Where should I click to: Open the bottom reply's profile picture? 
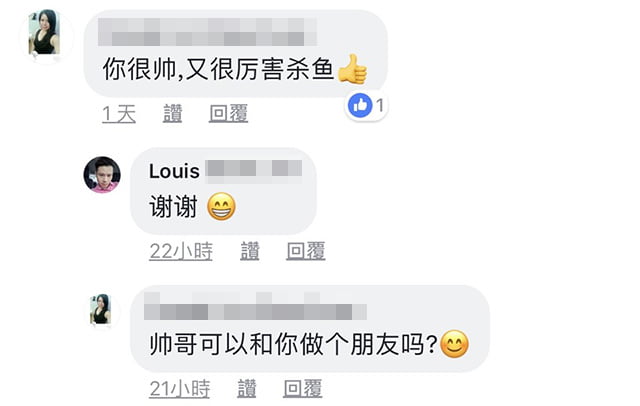[100, 309]
